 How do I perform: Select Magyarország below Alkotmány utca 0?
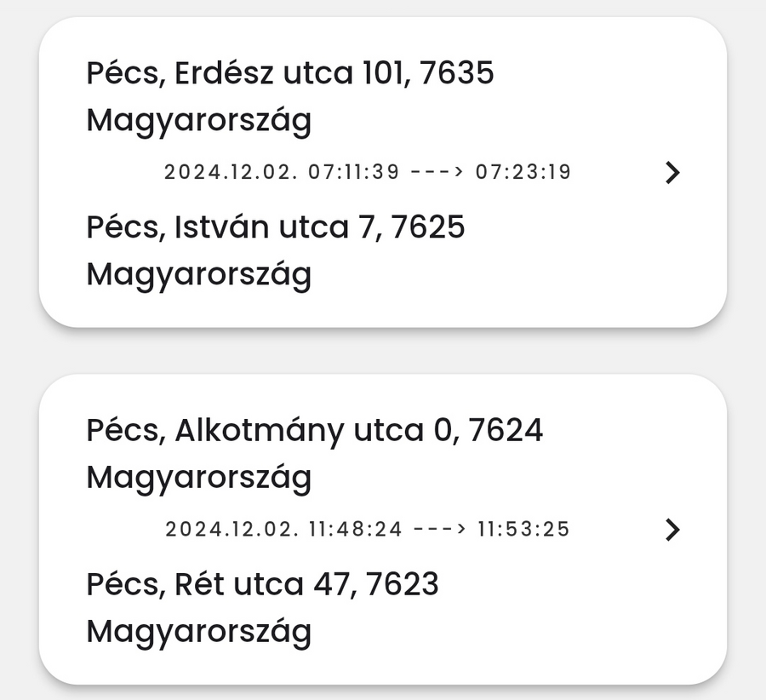pyautogui.click(x=199, y=479)
